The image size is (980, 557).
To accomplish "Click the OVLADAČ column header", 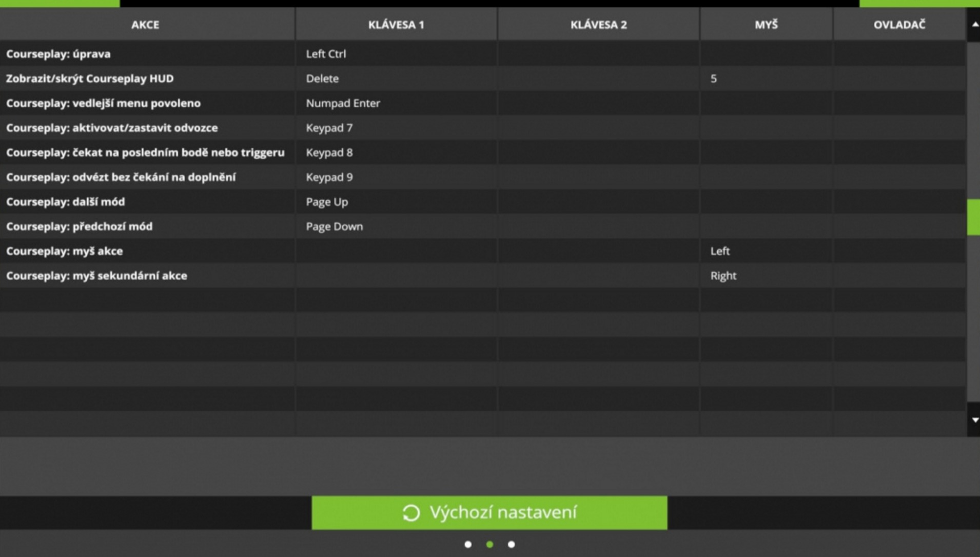I will (x=899, y=25).
